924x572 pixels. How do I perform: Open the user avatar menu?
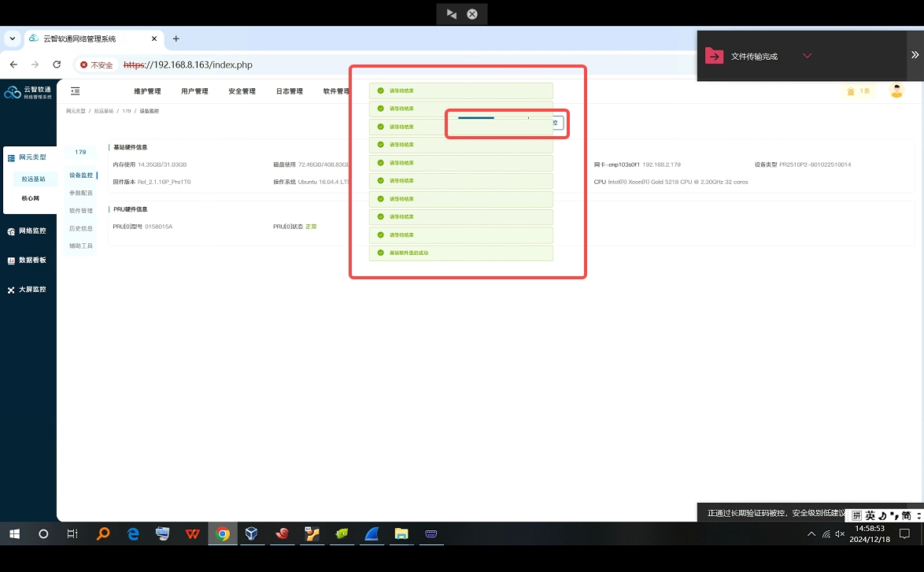click(896, 90)
